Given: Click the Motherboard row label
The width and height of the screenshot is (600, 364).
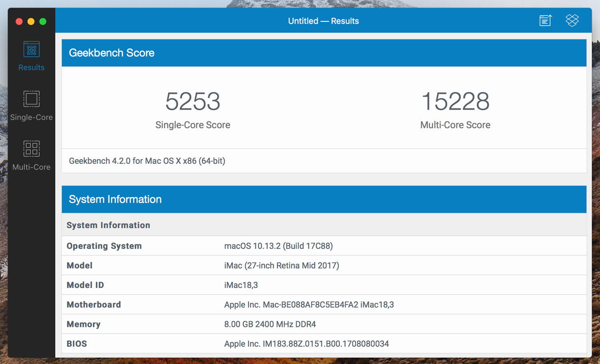Looking at the screenshot, I should click(94, 305).
